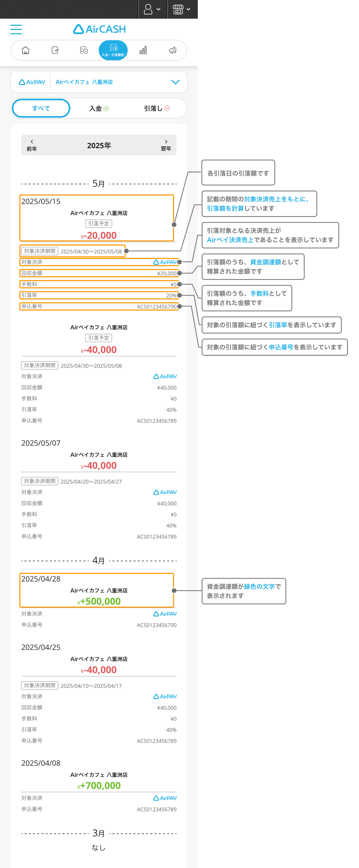Click the period 2025/04/20〜2025/04/27

91,481
